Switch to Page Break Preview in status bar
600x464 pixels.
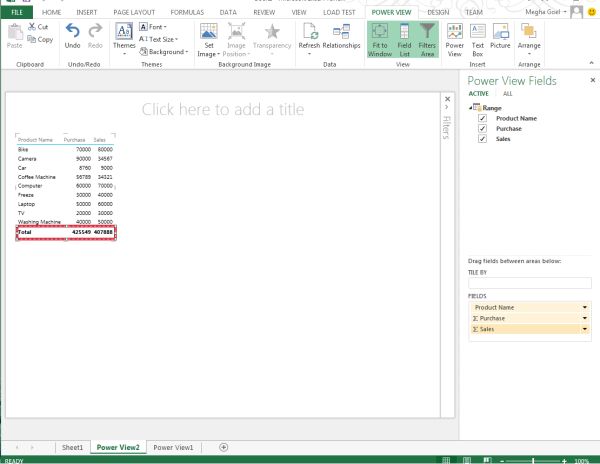coord(486,460)
